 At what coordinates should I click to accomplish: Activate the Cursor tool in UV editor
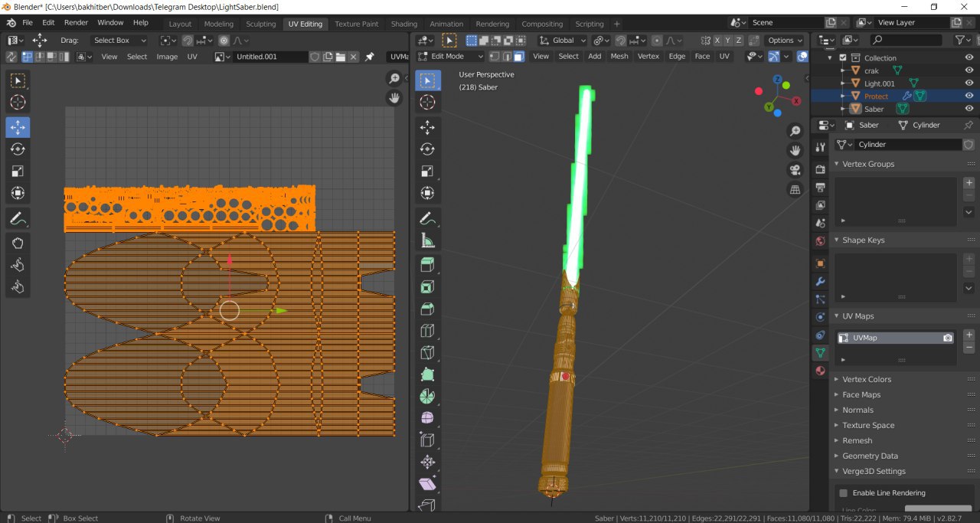18,103
